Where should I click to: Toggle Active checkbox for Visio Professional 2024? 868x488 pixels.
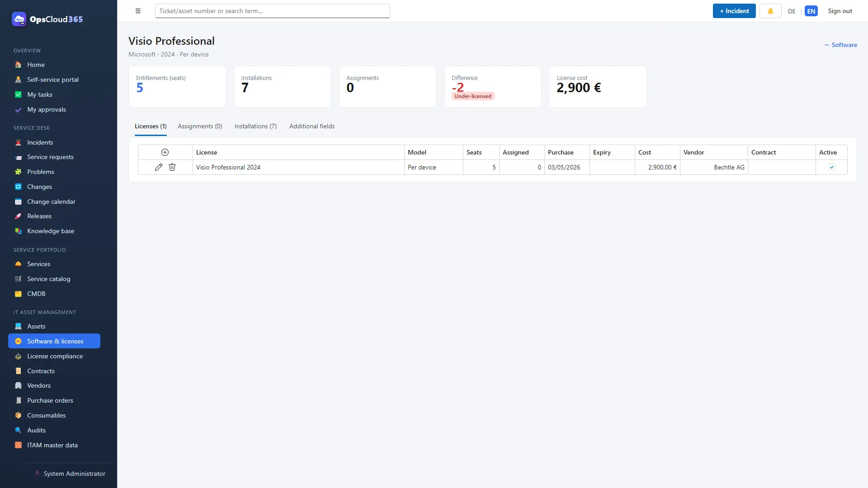click(x=831, y=167)
